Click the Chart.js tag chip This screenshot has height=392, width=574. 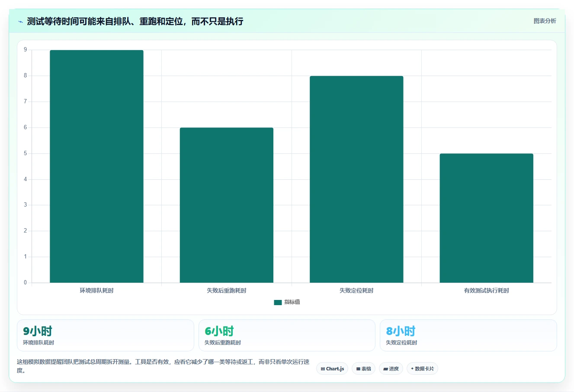[x=332, y=369]
